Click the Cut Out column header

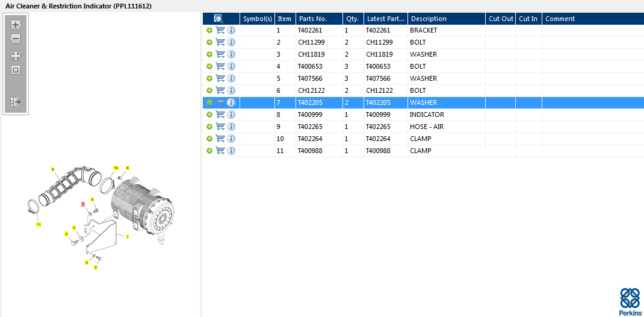pos(501,19)
